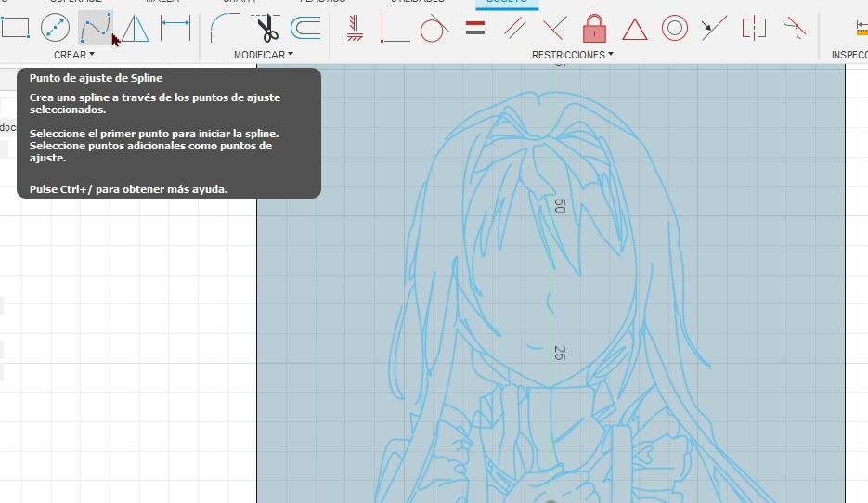868x503 pixels.
Task: Apply the Midpoint triangle constraint
Action: (634, 30)
